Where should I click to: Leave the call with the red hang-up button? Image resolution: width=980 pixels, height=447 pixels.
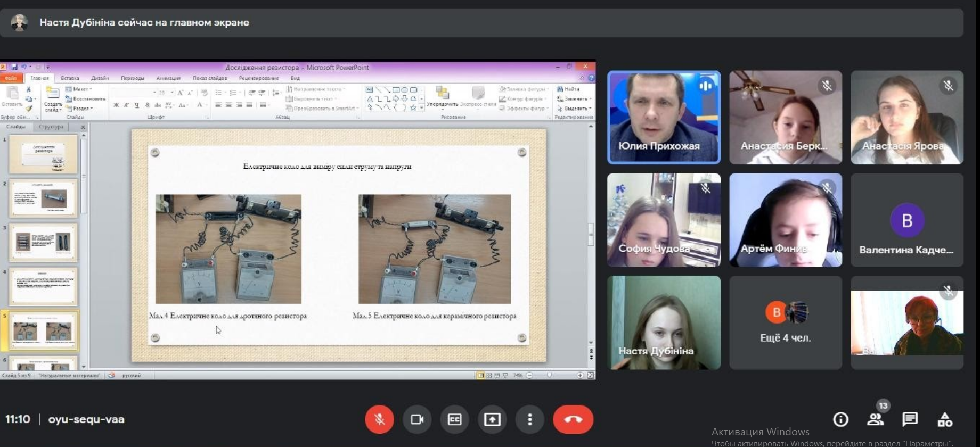pyautogui.click(x=573, y=419)
